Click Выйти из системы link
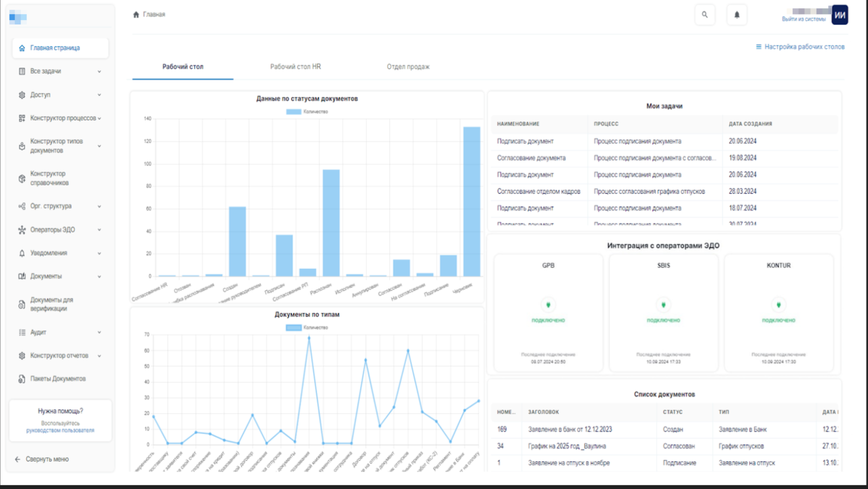 coord(804,19)
